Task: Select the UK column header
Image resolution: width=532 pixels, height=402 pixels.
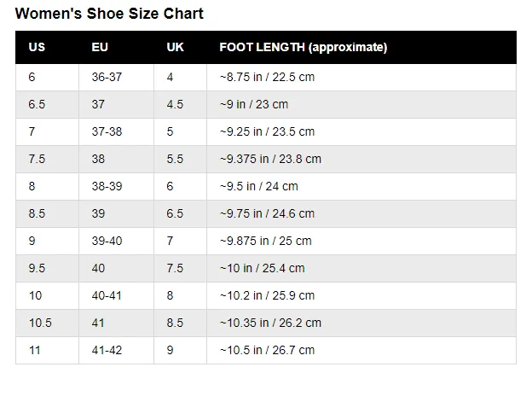Action: (180, 47)
